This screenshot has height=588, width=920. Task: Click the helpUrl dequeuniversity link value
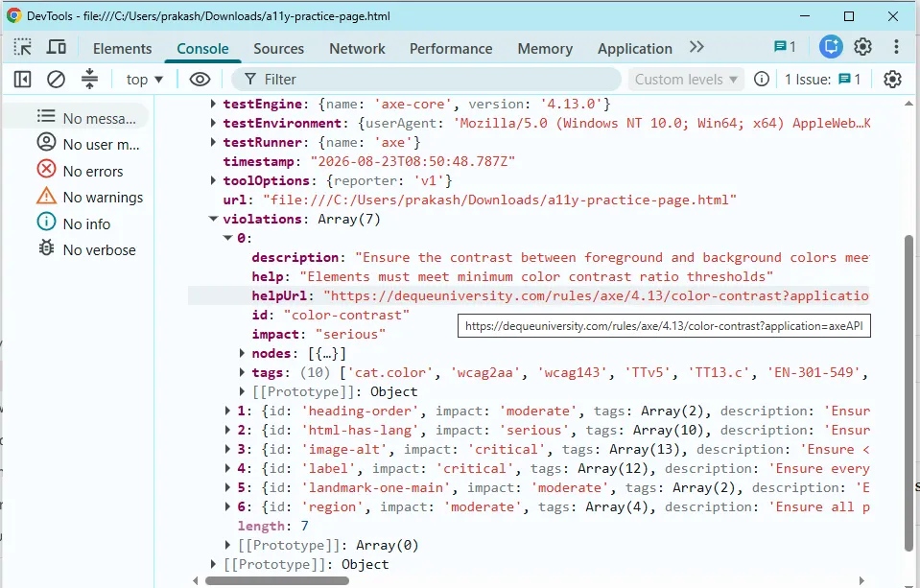tap(596, 295)
